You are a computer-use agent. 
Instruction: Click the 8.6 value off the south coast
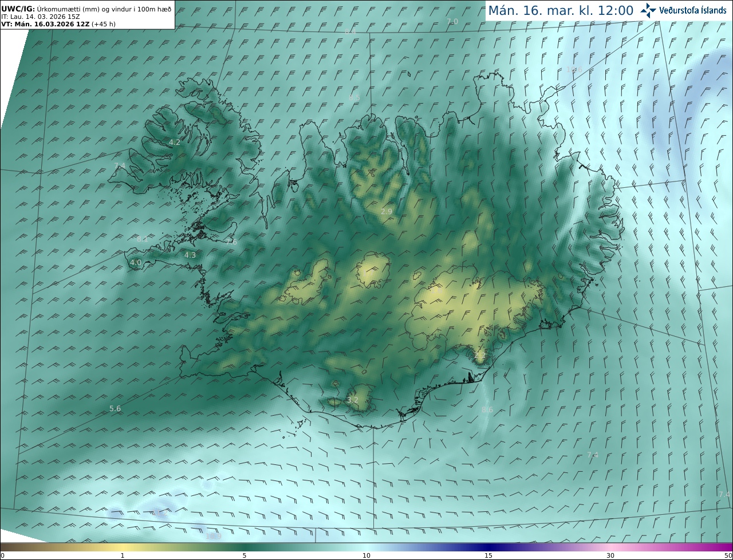click(487, 409)
